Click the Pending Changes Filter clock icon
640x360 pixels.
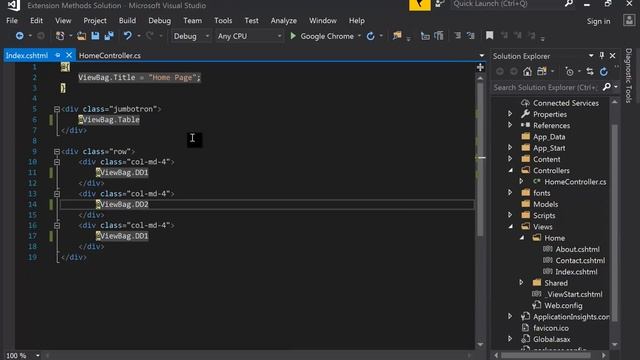(569, 72)
